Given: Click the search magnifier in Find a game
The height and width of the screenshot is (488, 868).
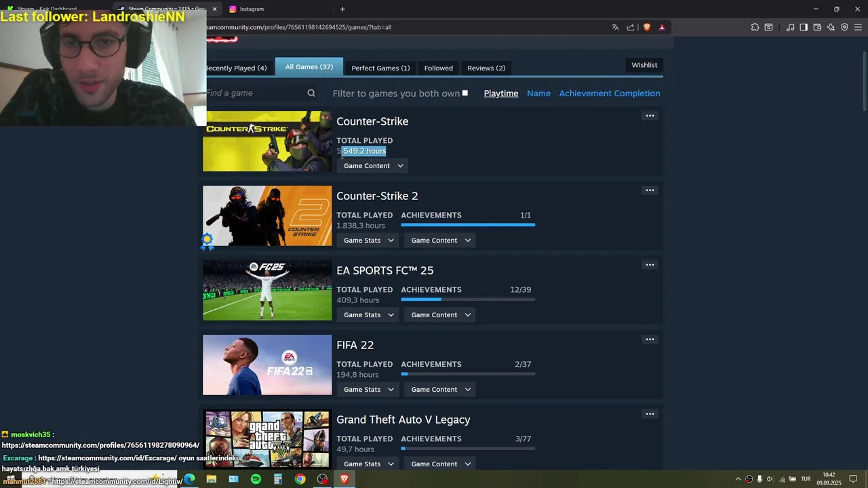Looking at the screenshot, I should pyautogui.click(x=311, y=93).
